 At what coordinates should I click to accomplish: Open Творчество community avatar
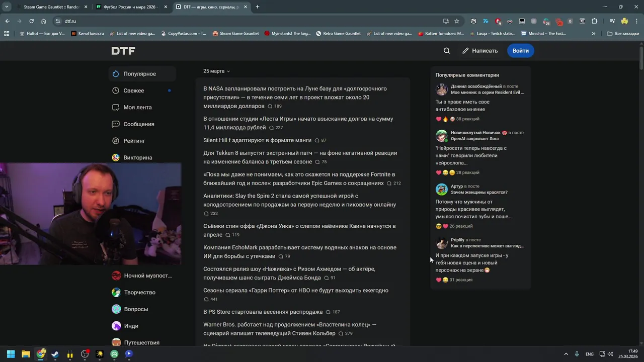pyautogui.click(x=116, y=292)
